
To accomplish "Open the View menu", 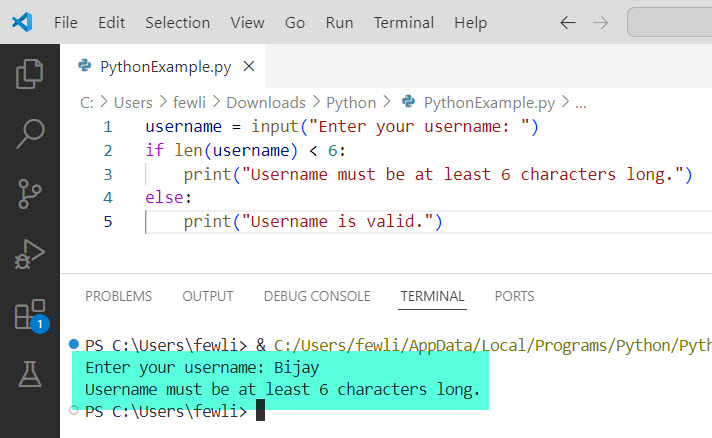I will point(247,22).
